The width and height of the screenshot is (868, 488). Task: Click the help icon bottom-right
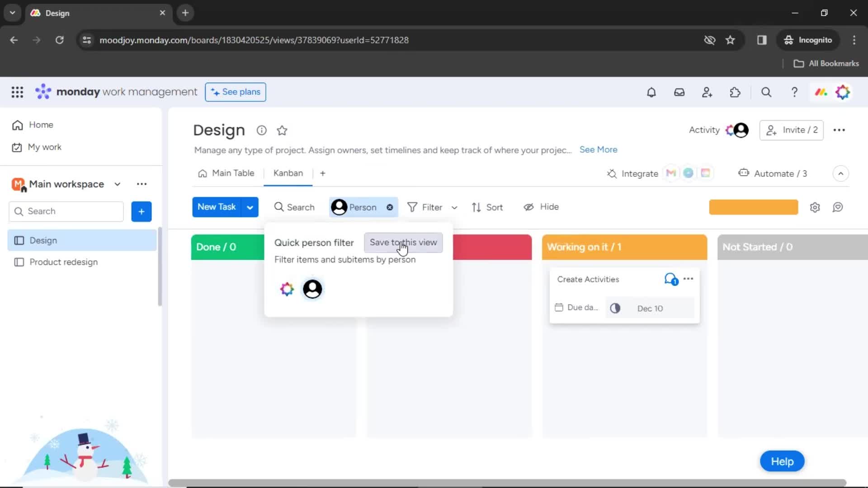pos(783,461)
